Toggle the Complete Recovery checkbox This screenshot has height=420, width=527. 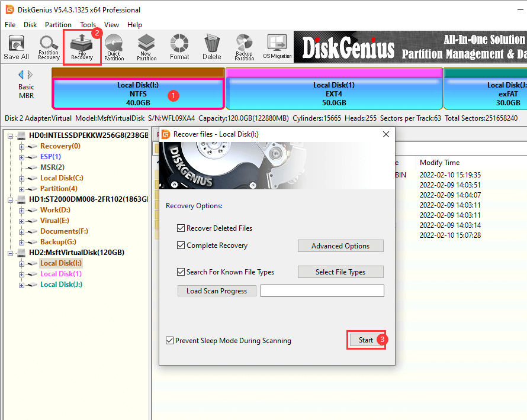pyautogui.click(x=181, y=245)
